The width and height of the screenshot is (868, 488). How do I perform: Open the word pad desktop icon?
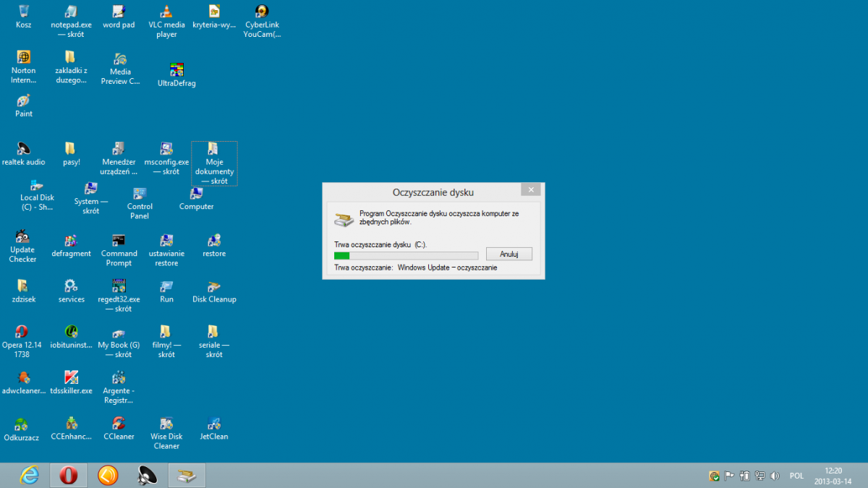tap(119, 11)
